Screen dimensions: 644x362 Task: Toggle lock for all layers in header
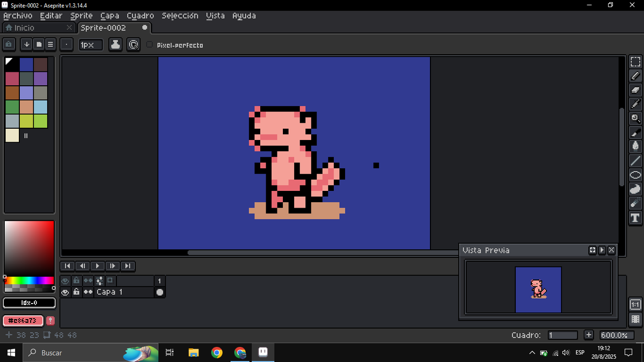pyautogui.click(x=77, y=280)
